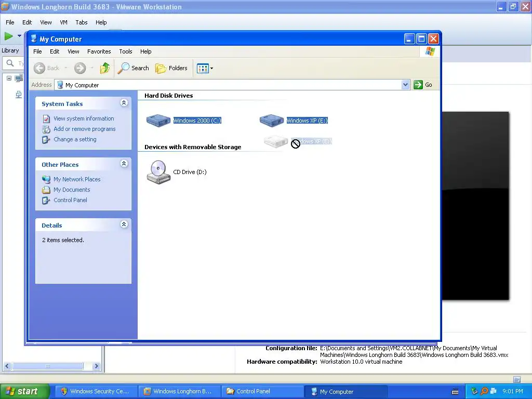This screenshot has width=532, height=399.
Task: Click the VMware status bar icon
Action: coord(517,379)
